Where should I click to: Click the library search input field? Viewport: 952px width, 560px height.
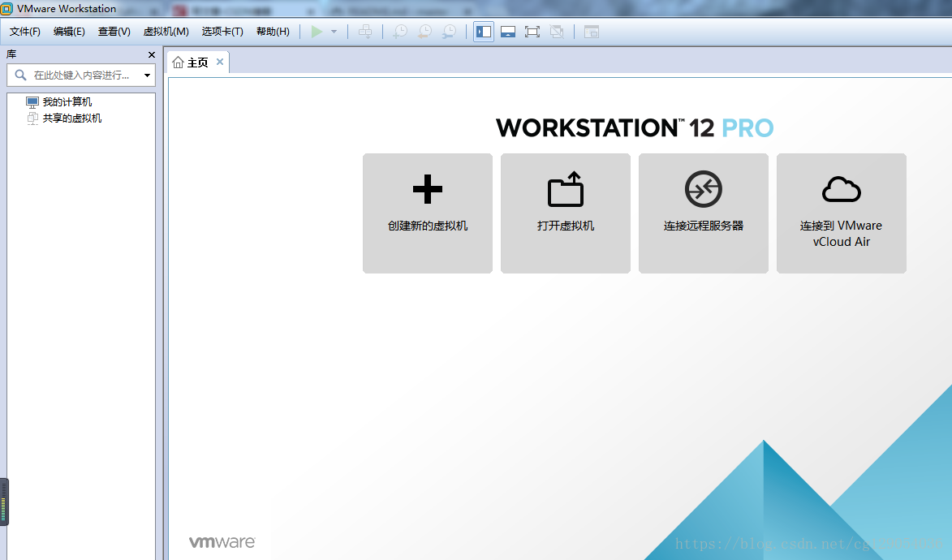[x=81, y=75]
